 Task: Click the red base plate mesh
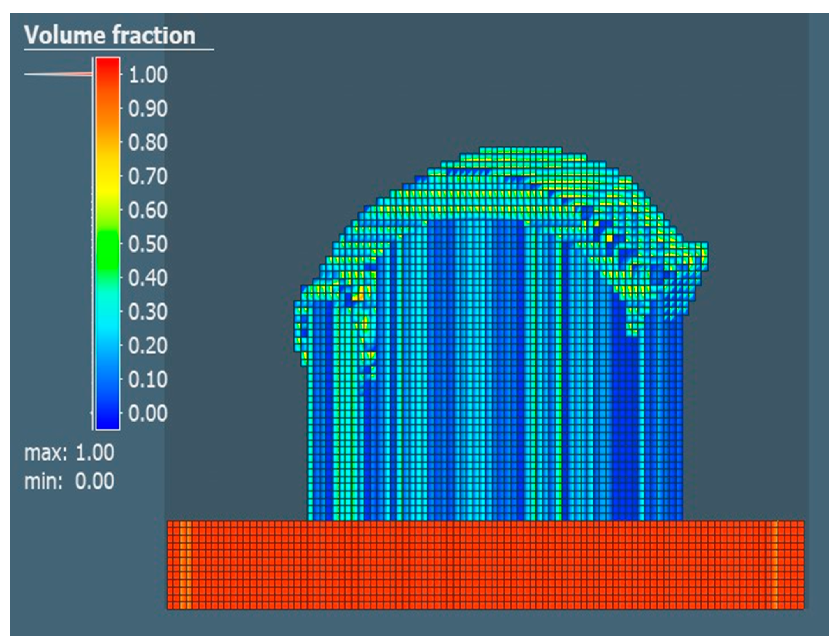coord(486,564)
